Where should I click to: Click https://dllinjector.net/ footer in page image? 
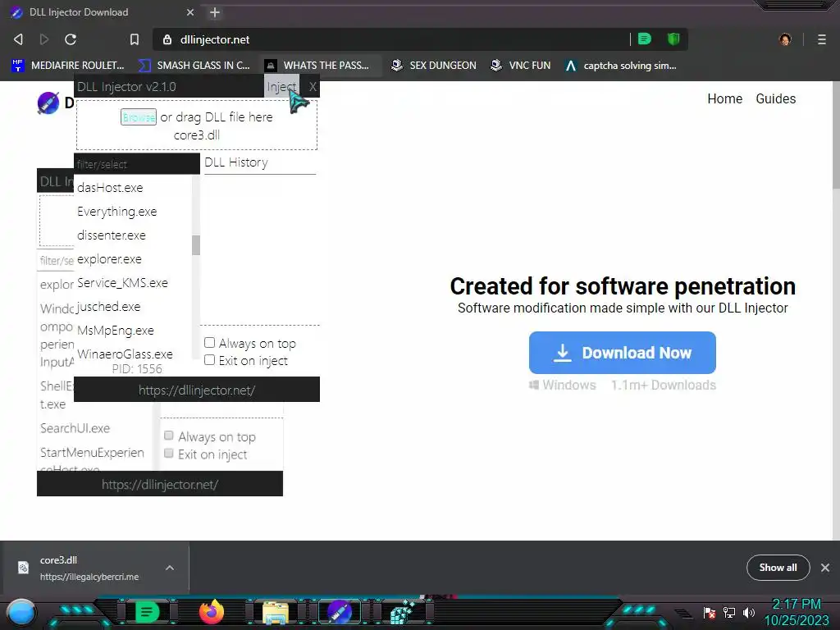click(160, 484)
